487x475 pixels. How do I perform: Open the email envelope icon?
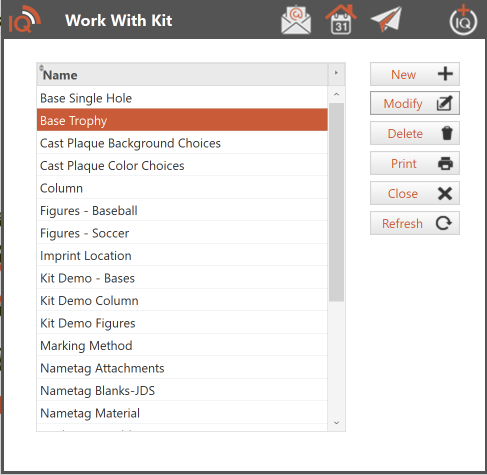tap(296, 20)
